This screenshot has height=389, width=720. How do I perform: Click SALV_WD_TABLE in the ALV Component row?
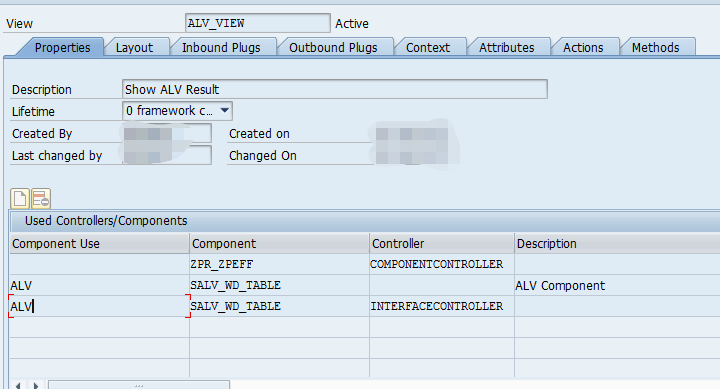click(x=279, y=285)
